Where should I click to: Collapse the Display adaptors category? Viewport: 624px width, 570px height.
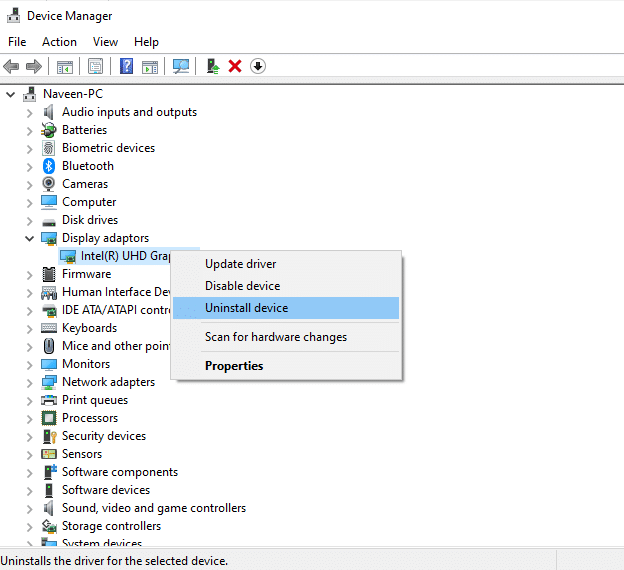[x=30, y=238]
